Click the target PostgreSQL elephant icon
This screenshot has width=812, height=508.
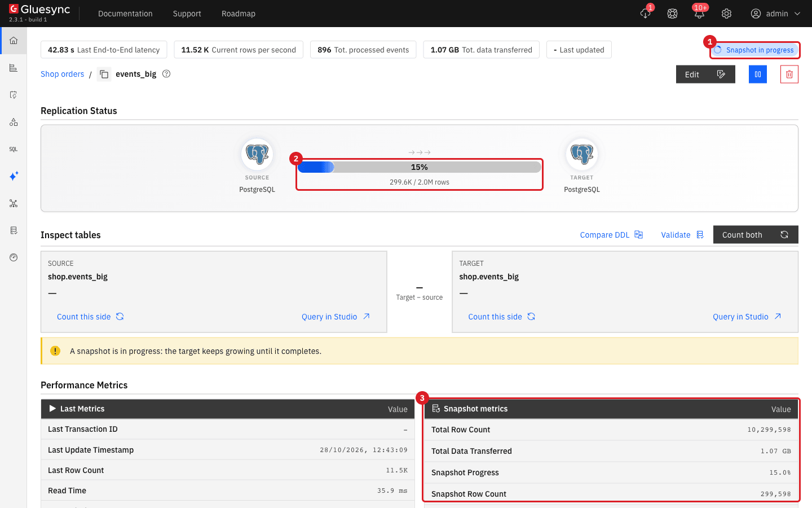[x=582, y=154]
